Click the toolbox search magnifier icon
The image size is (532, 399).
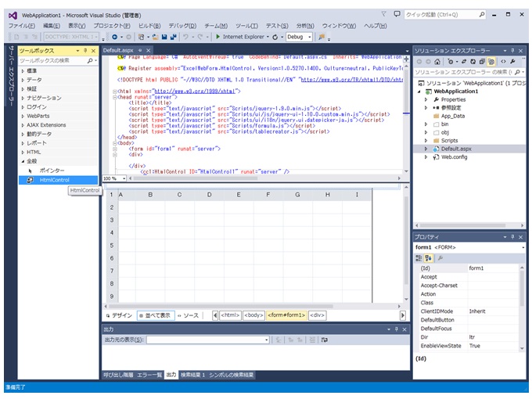coord(90,61)
